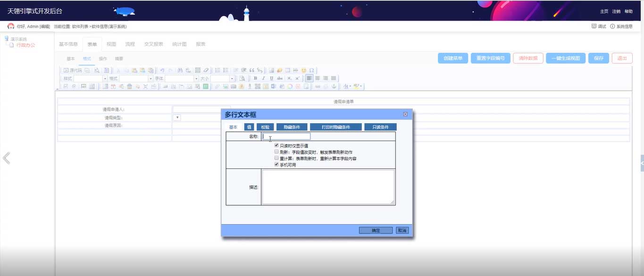Click the text color picker icon
The image size is (644, 276).
coord(347,86)
